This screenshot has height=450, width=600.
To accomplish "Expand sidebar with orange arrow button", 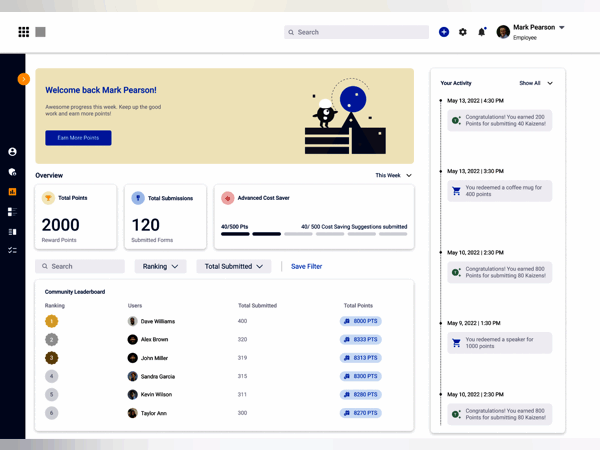I will 23,79.
